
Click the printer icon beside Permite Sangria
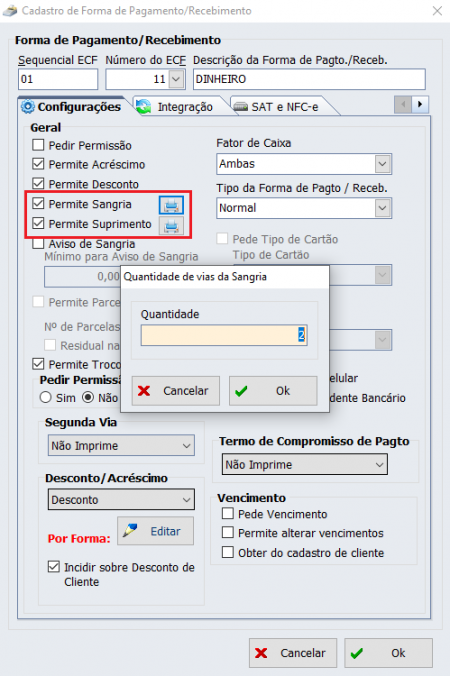(171, 205)
